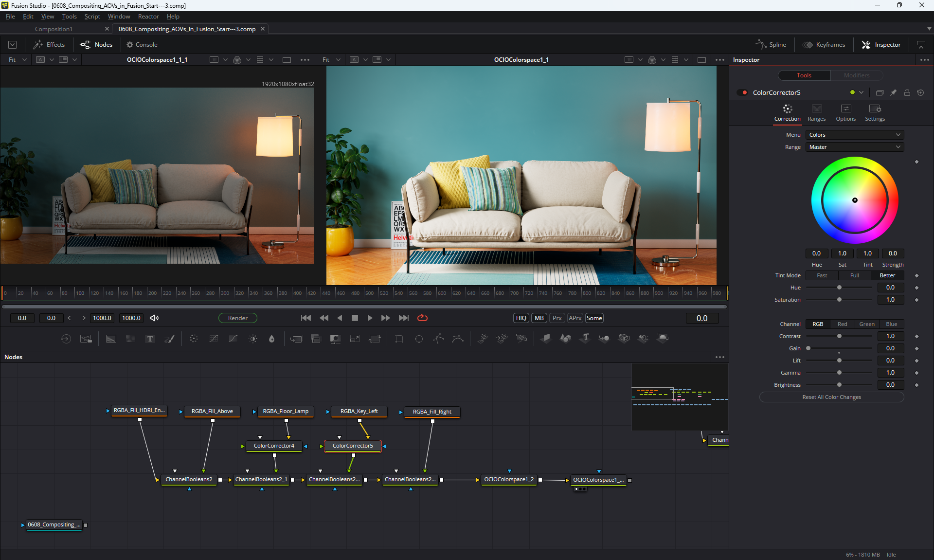Toggle audio mute speaker icon

coord(154,318)
